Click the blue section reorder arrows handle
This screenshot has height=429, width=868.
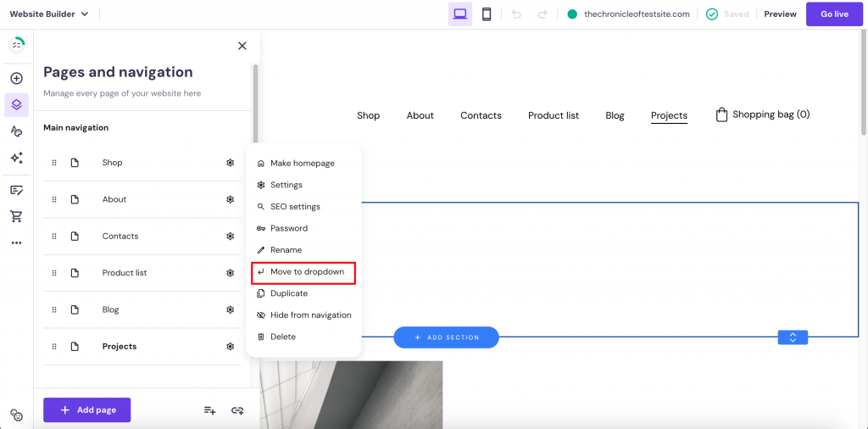pos(793,337)
